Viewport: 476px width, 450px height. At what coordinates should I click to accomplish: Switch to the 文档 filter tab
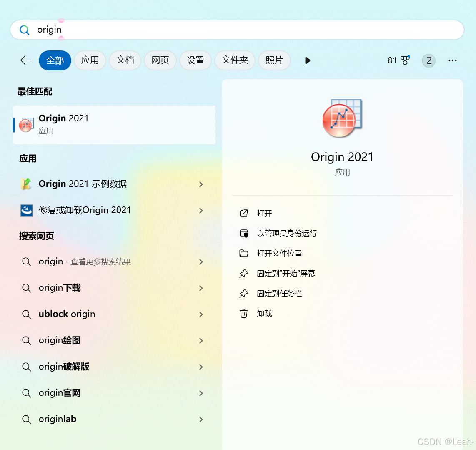click(125, 60)
